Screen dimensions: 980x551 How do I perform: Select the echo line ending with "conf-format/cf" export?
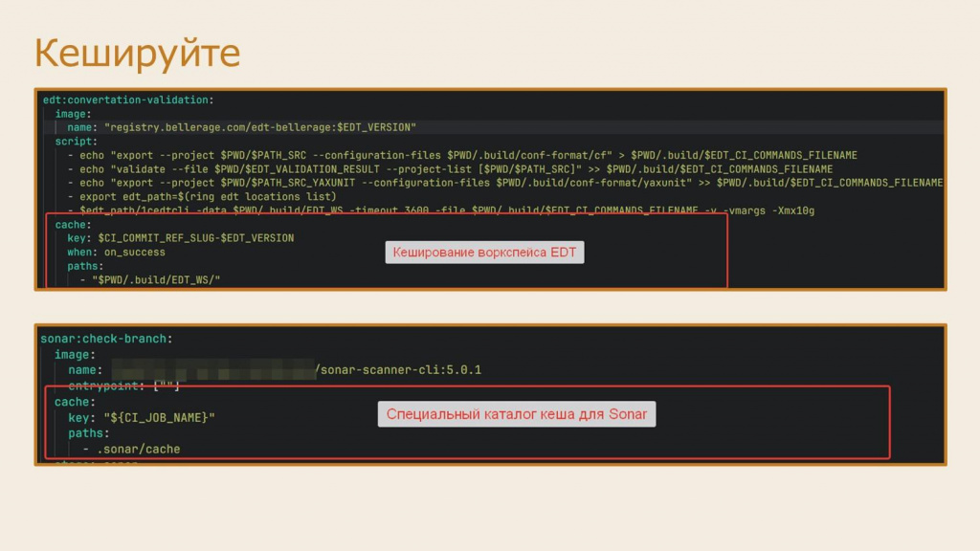(462, 155)
